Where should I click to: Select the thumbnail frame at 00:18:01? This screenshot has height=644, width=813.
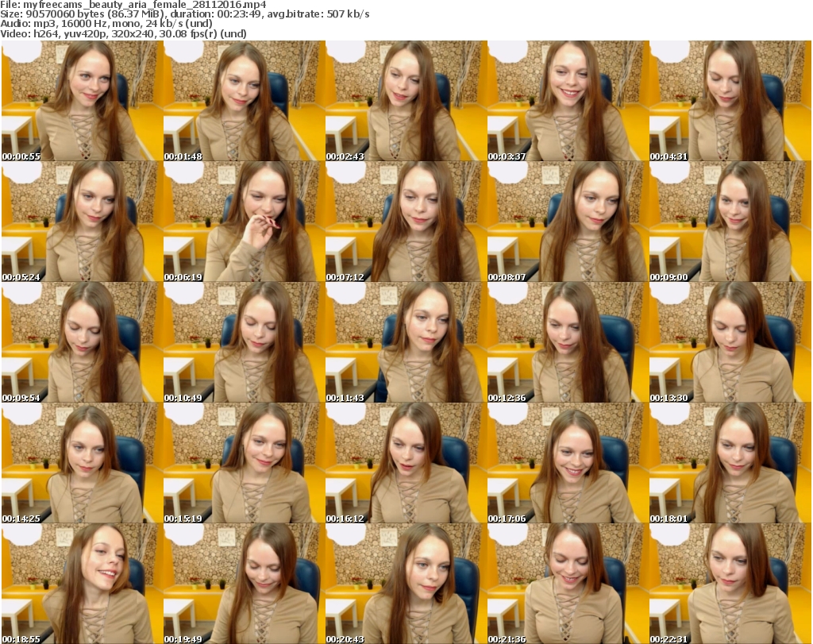tap(730, 463)
